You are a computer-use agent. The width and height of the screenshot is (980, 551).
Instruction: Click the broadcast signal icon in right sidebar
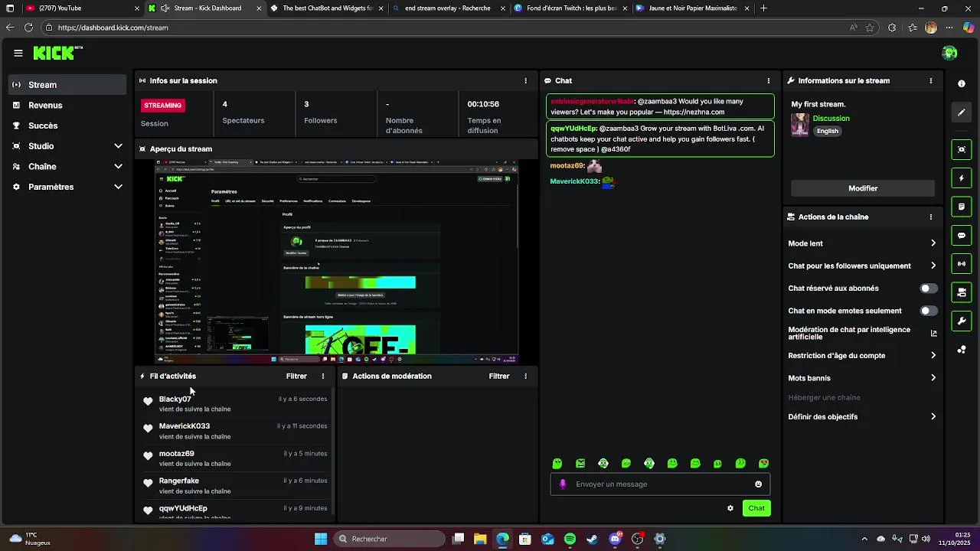(x=962, y=264)
